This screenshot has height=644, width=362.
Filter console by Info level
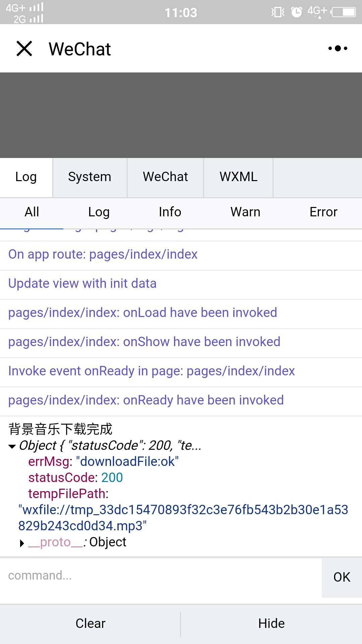(x=170, y=212)
